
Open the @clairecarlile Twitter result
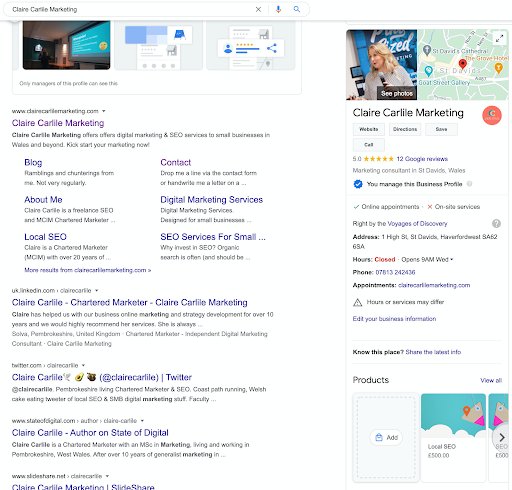point(102,377)
